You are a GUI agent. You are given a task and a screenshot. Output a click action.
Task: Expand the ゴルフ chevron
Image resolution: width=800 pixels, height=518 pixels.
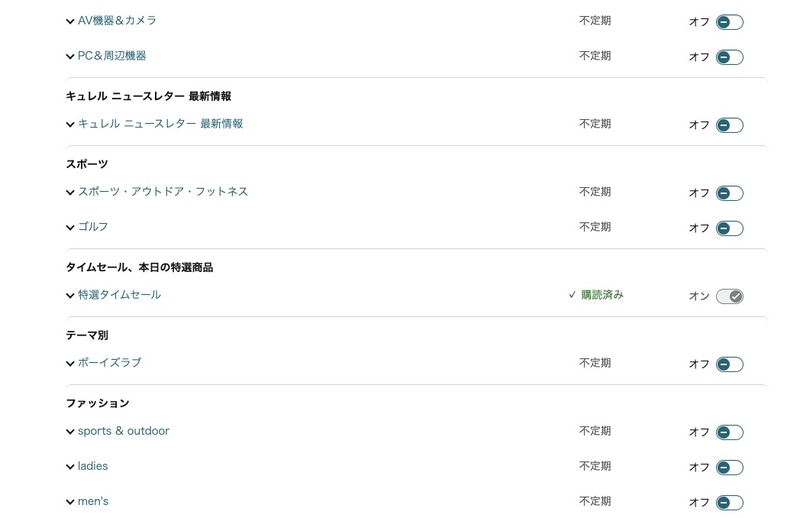point(70,228)
